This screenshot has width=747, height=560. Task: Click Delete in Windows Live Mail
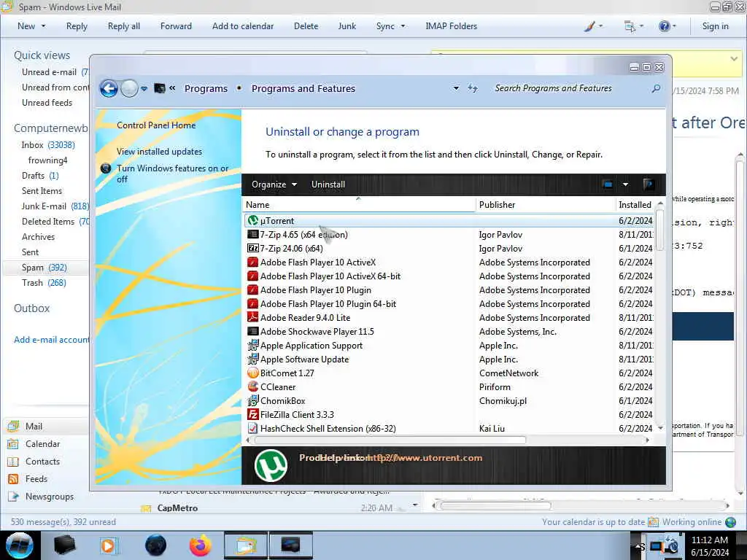pos(306,26)
